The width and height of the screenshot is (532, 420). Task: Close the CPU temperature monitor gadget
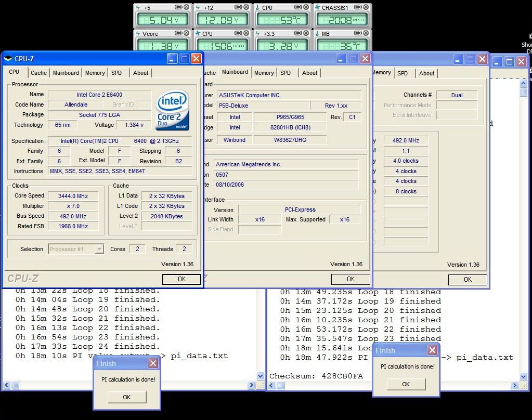pyautogui.click(x=306, y=7)
